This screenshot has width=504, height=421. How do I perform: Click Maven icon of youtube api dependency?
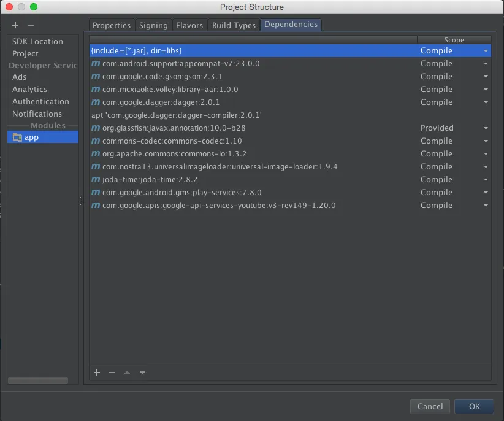pyautogui.click(x=96, y=205)
